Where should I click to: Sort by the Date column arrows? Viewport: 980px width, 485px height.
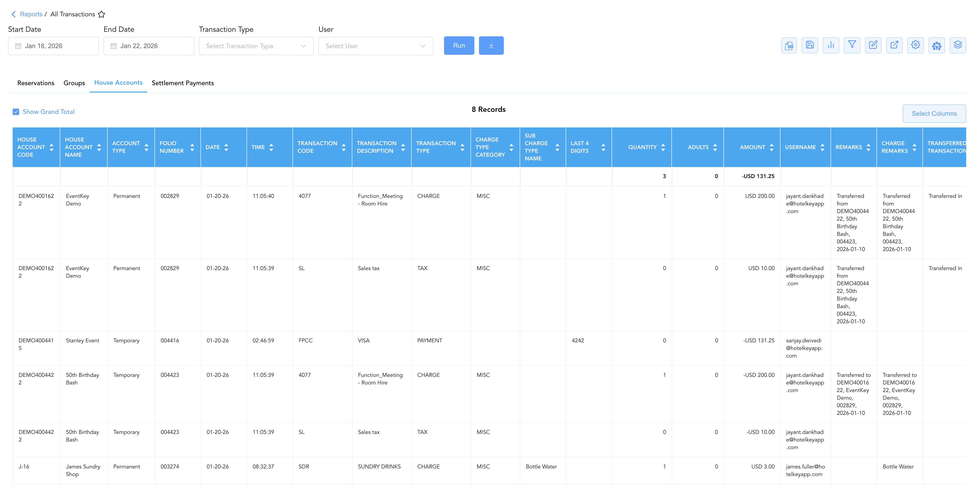226,147
